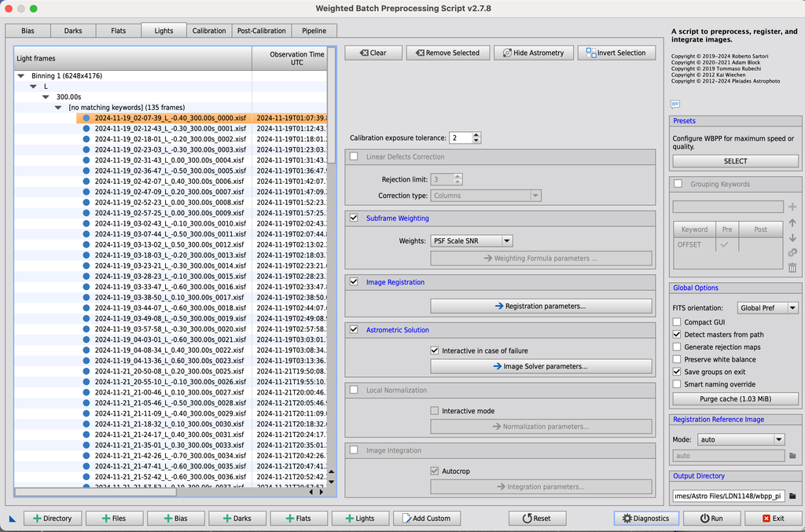
Task: Toggle Detect masters from path
Action: pos(677,335)
